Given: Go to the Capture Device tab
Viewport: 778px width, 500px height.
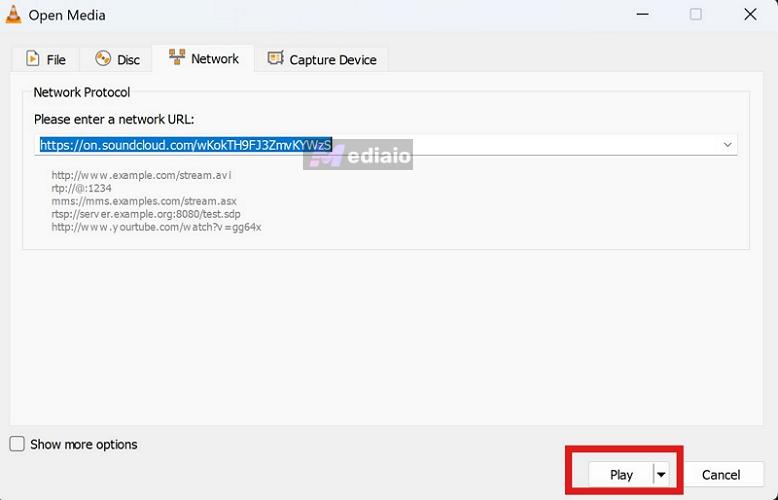Looking at the screenshot, I should click(x=322, y=60).
